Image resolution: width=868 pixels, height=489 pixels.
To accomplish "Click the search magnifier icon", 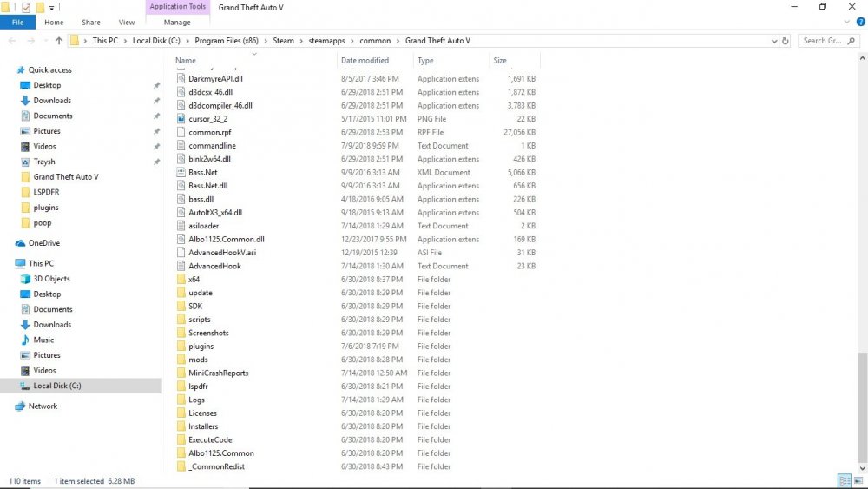I will 852,41.
